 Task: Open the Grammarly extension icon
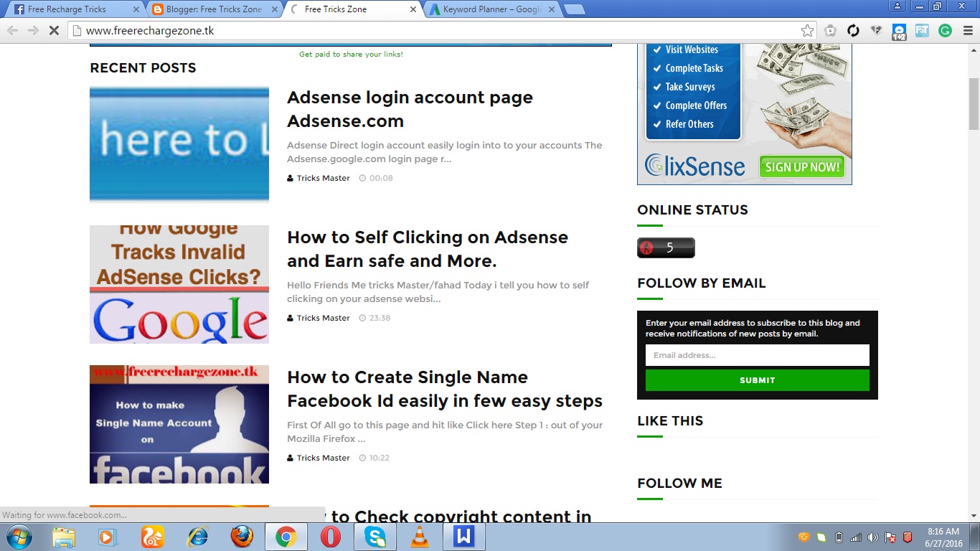(945, 31)
